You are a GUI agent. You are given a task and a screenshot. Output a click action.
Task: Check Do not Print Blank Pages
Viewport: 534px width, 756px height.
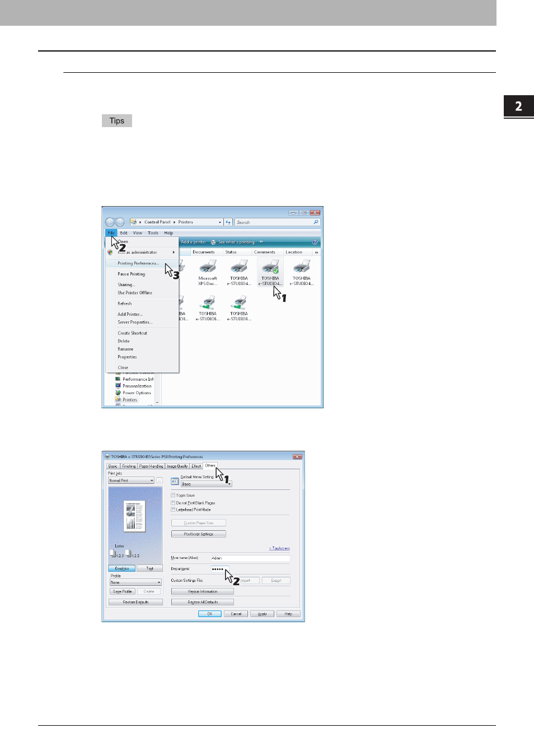173,503
